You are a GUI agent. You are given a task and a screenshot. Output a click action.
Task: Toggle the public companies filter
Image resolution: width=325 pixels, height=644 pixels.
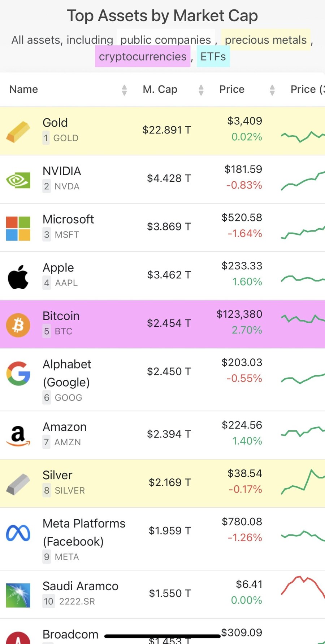(x=165, y=40)
